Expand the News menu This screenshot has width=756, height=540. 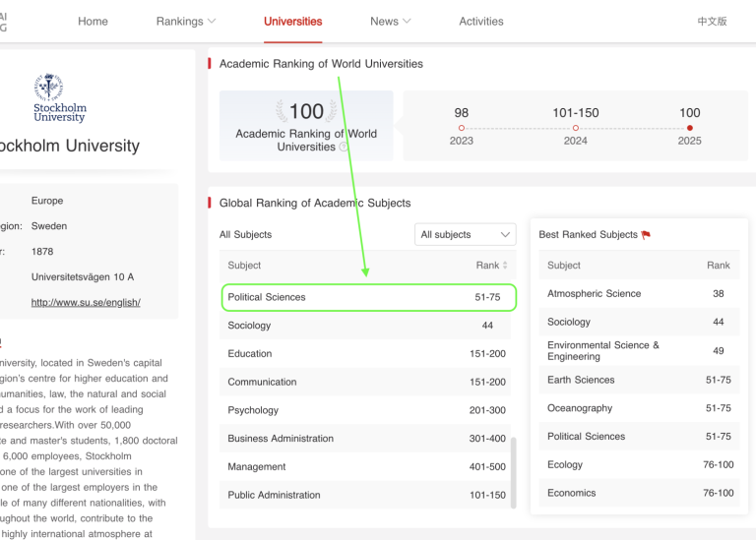(x=390, y=22)
